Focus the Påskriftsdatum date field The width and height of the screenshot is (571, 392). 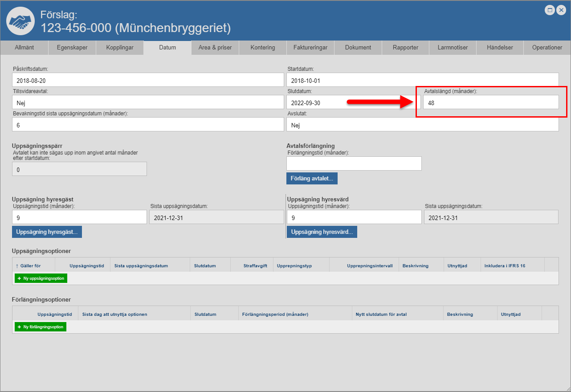pyautogui.click(x=148, y=80)
